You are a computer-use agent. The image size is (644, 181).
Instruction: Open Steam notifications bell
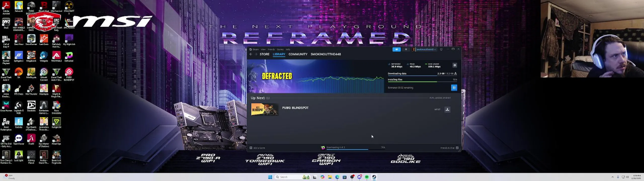[x=406, y=49]
